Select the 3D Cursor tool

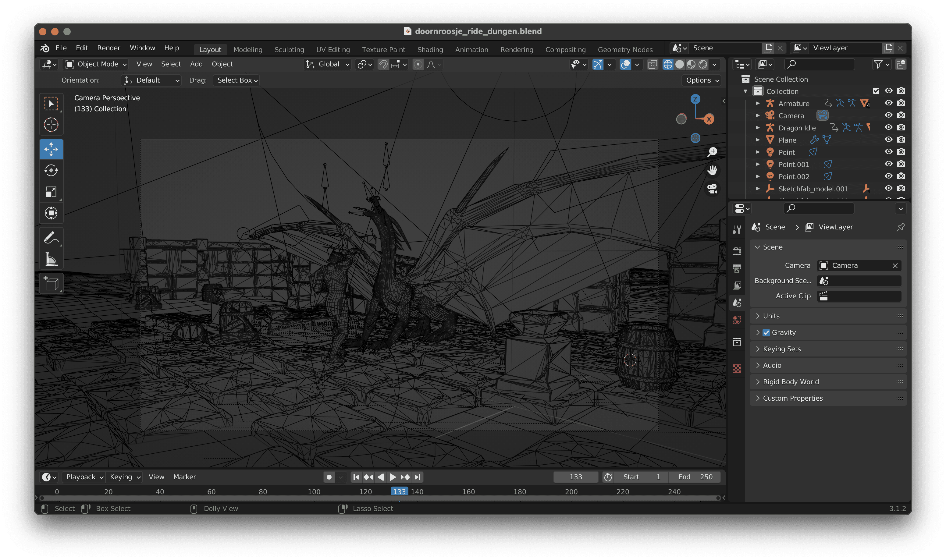[x=51, y=125]
